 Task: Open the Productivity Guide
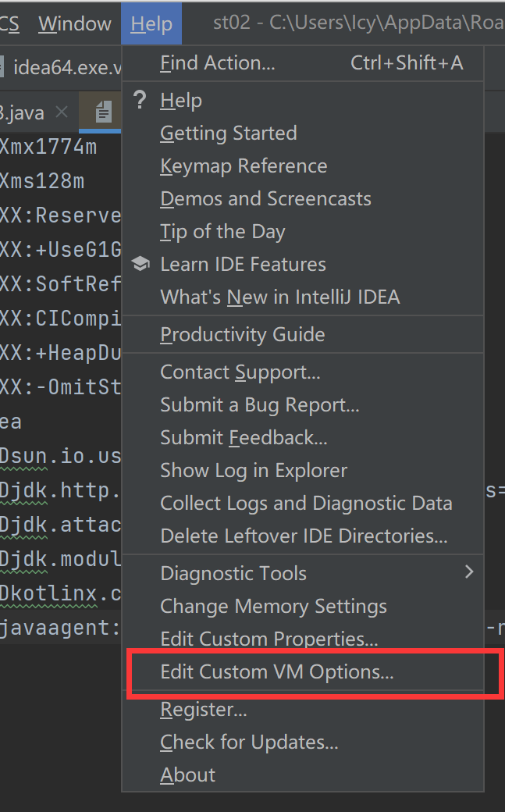(x=242, y=335)
